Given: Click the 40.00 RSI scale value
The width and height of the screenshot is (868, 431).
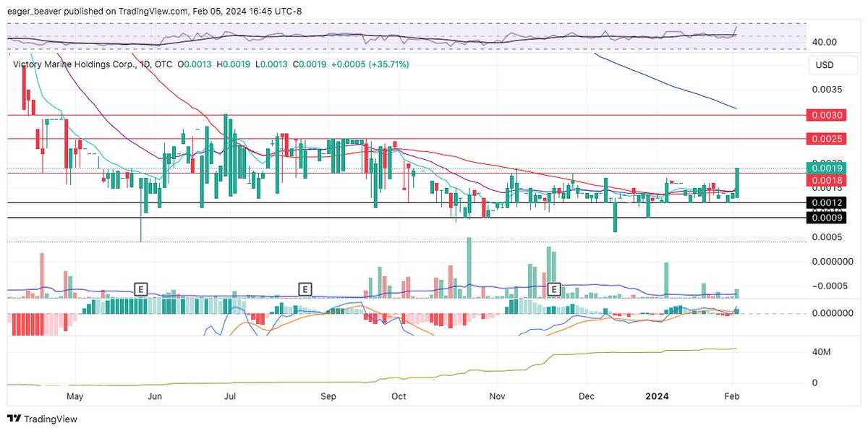Looking at the screenshot, I should 825,43.
